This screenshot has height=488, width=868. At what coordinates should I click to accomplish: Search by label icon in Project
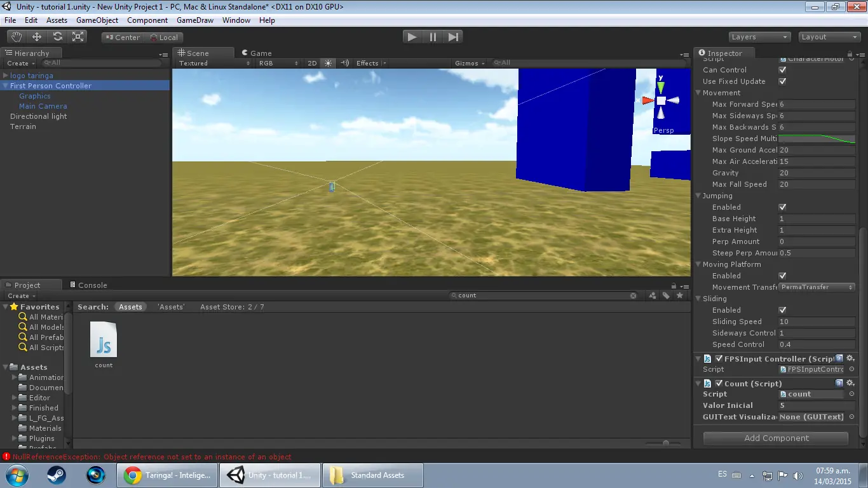(x=666, y=295)
